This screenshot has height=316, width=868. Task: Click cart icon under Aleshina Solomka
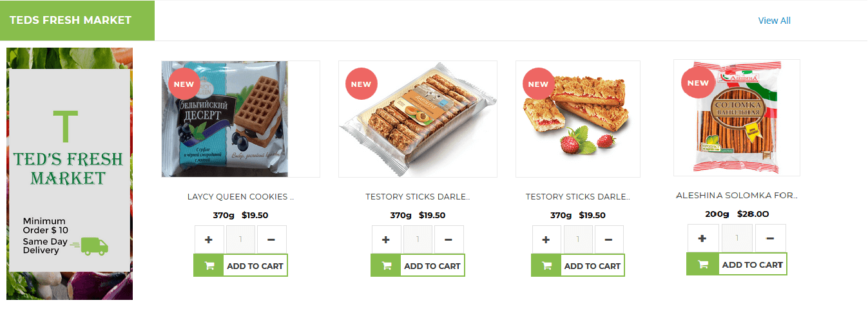click(x=702, y=265)
